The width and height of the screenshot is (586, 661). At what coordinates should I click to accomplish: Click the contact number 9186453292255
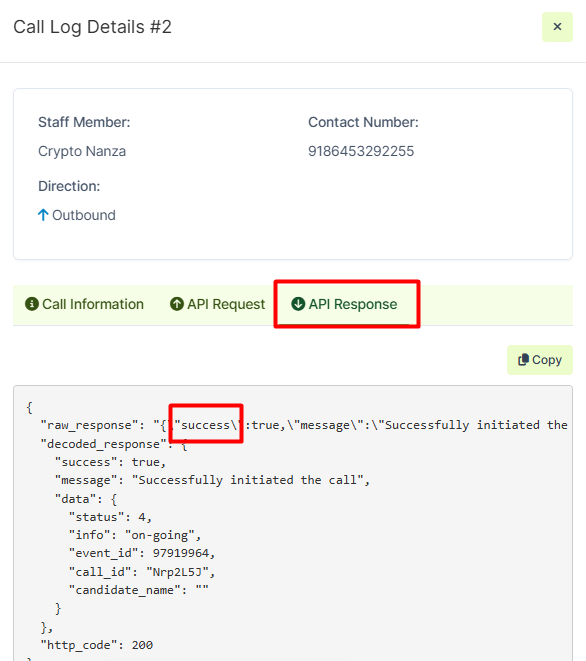click(361, 151)
